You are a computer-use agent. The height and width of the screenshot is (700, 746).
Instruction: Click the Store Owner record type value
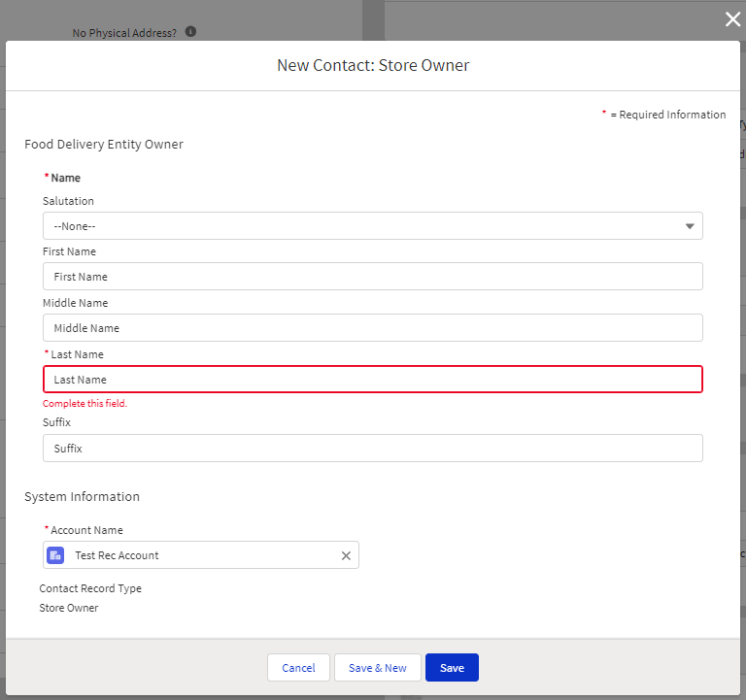(x=69, y=608)
